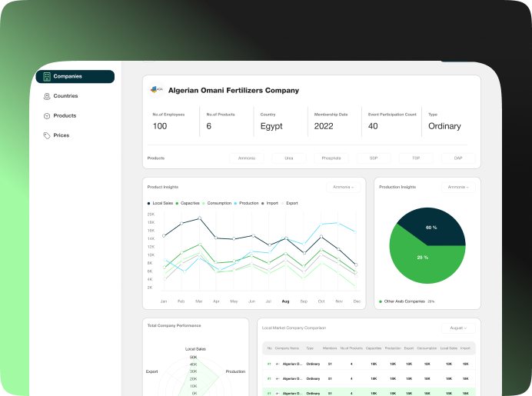The width and height of the screenshot is (532, 396).
Task: Click the Dec label on the chart axis
Action: [357, 301]
